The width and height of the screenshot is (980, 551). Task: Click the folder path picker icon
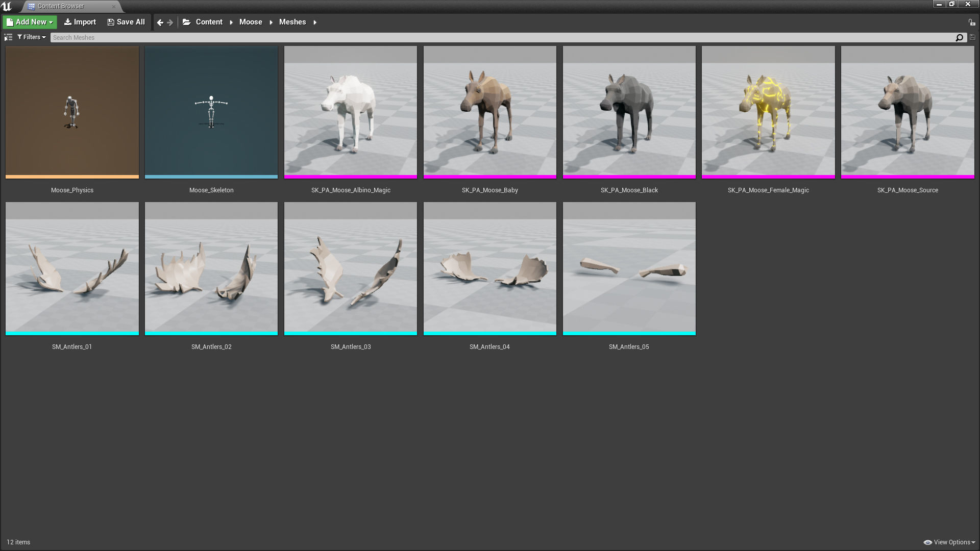tap(187, 22)
